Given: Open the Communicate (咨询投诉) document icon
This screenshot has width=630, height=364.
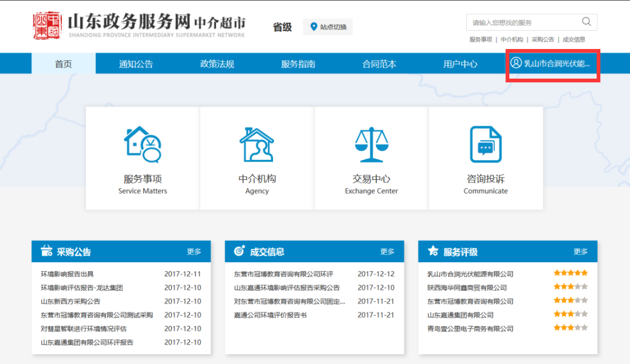Looking at the screenshot, I should (486, 144).
